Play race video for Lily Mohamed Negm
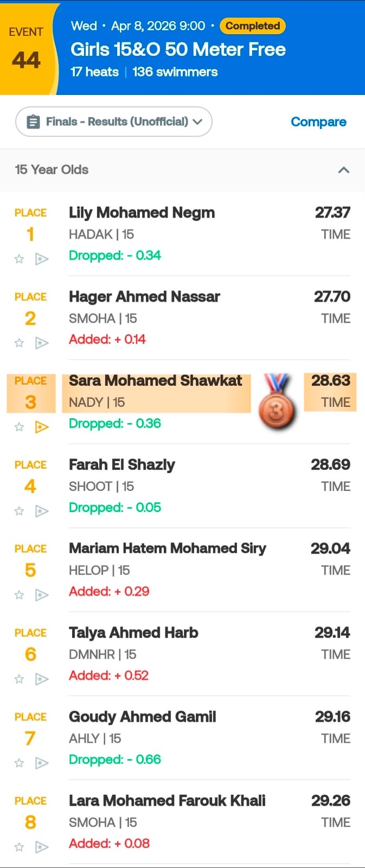Image resolution: width=365 pixels, height=868 pixels. pyautogui.click(x=42, y=259)
